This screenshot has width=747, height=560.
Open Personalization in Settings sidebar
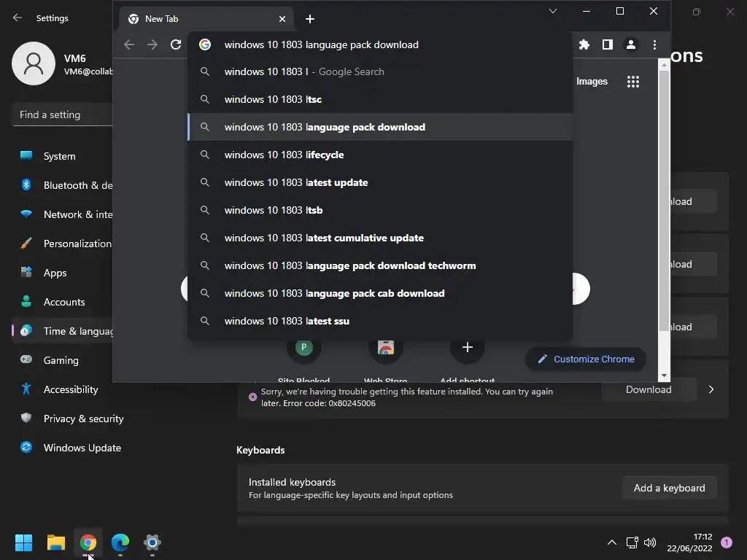point(63,244)
